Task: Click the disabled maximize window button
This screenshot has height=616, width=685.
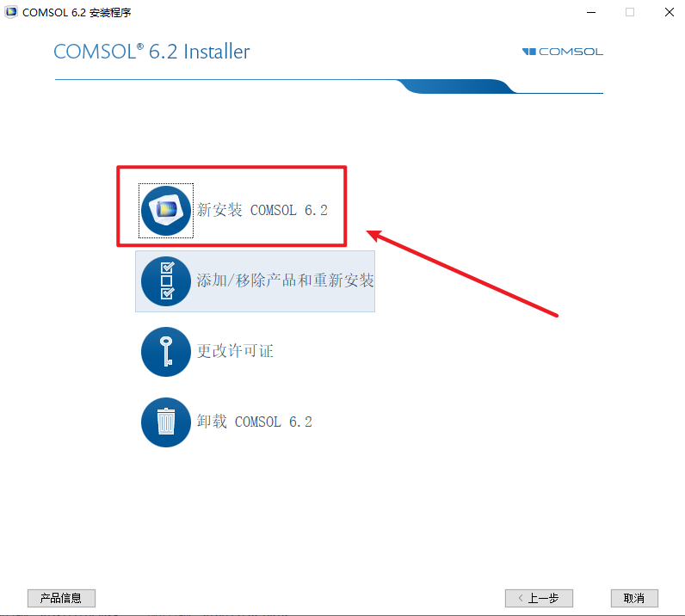Action: (x=630, y=12)
